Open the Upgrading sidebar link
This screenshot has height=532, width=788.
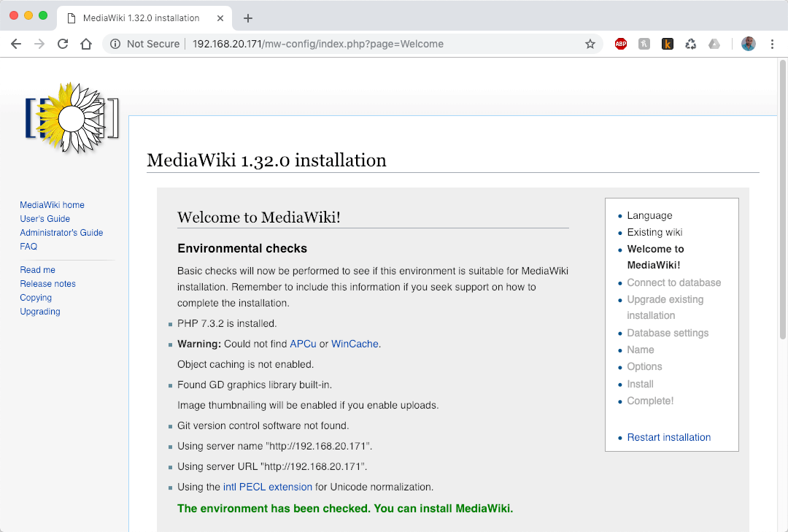tap(40, 312)
